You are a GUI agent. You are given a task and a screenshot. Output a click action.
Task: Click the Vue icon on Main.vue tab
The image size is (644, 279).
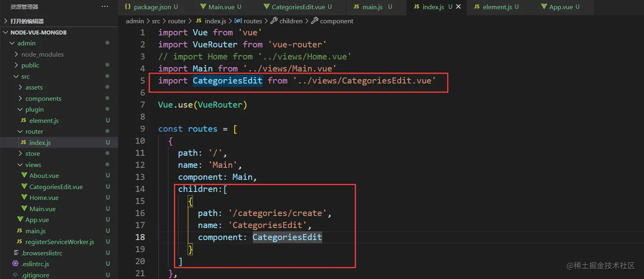203,7
